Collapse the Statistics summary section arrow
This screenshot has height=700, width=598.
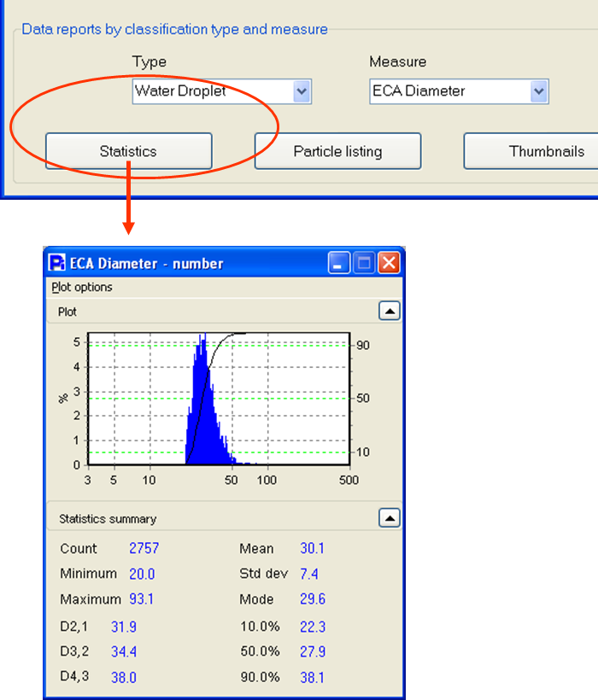[390, 517]
